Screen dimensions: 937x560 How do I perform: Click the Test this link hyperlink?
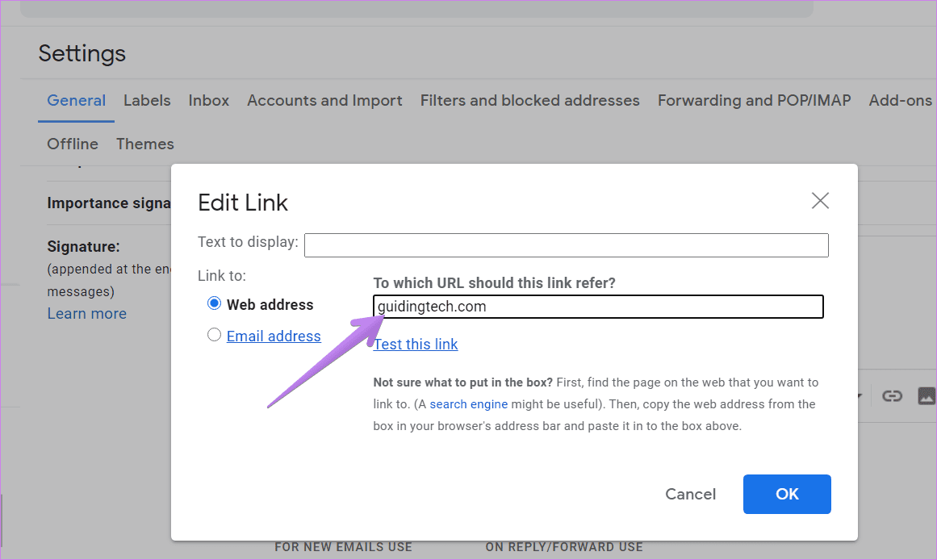pyautogui.click(x=416, y=345)
